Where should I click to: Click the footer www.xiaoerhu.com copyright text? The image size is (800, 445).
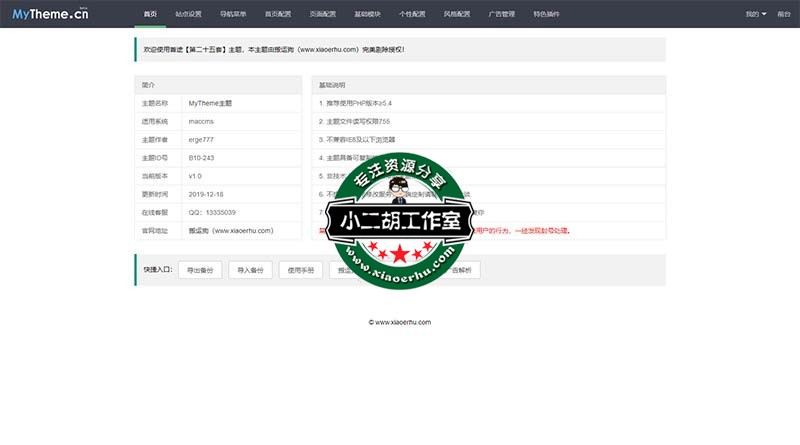pyautogui.click(x=400, y=322)
